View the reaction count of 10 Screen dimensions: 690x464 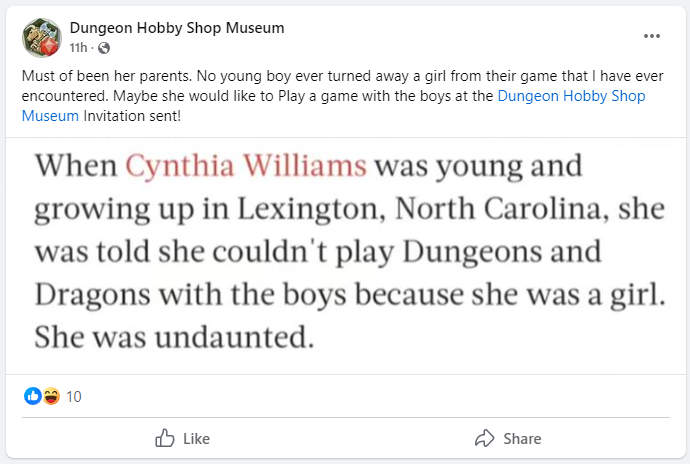pyautogui.click(x=74, y=397)
